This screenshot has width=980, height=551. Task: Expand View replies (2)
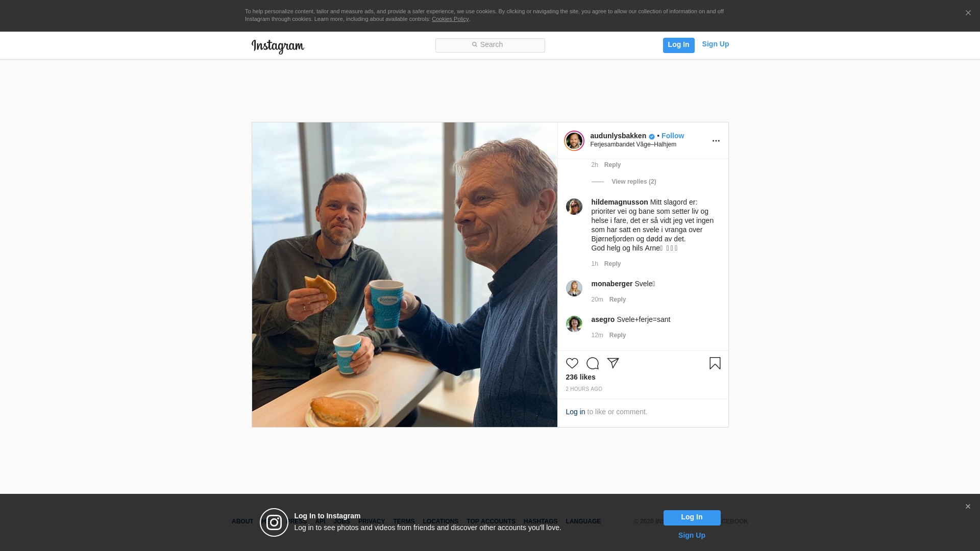coord(633,182)
